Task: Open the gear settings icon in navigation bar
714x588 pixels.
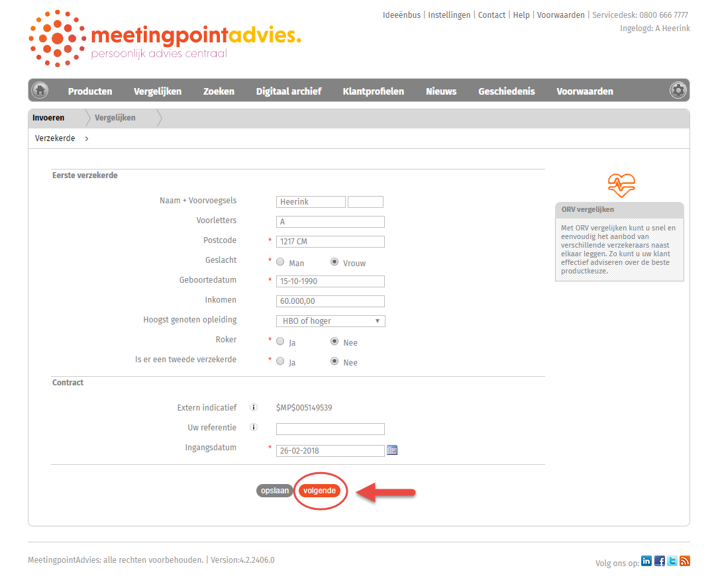Action: (x=678, y=90)
